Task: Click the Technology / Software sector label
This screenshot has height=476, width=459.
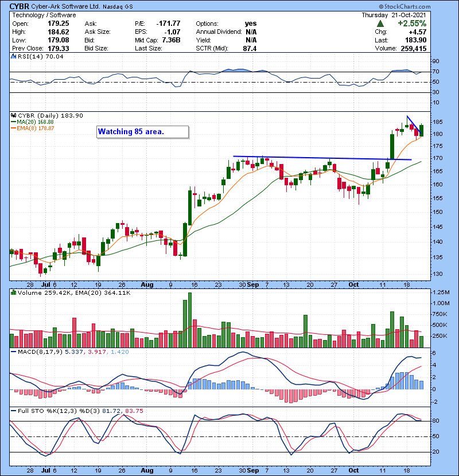Action: pyautogui.click(x=44, y=15)
